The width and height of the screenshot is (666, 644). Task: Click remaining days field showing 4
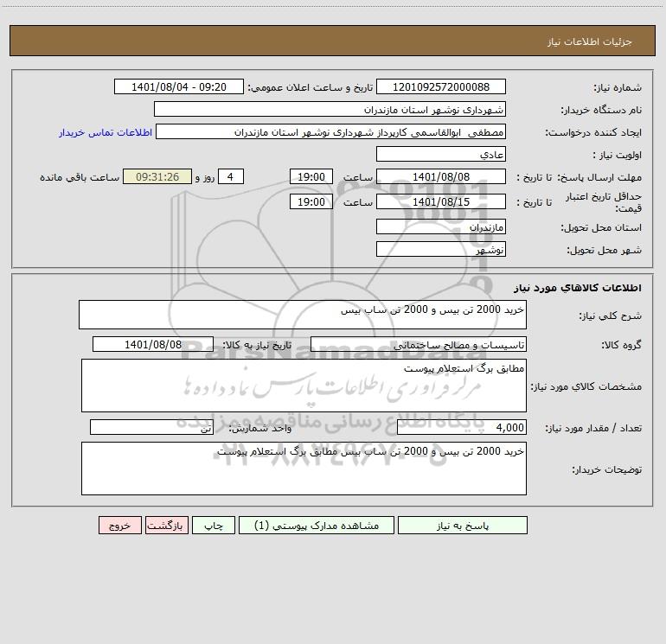pos(231,176)
